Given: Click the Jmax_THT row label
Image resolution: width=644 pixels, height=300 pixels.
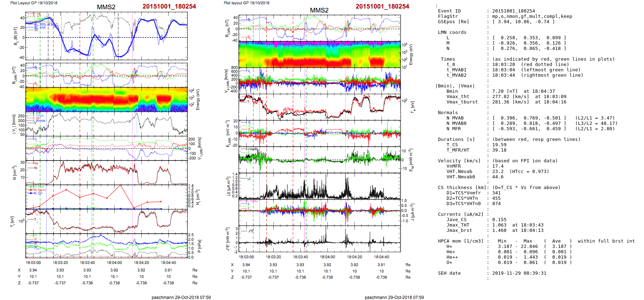Looking at the screenshot, I should pos(458,225).
